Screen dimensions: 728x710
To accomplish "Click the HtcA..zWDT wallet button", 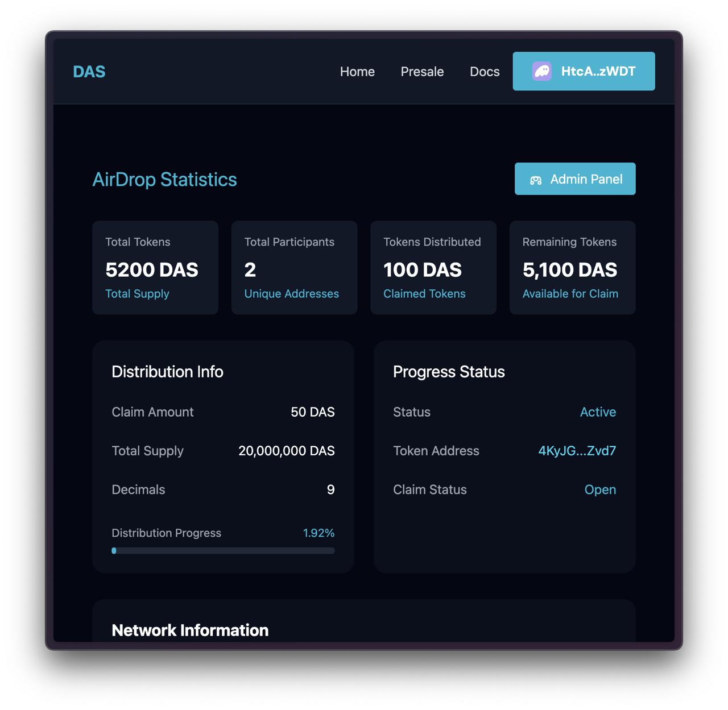I will [584, 71].
